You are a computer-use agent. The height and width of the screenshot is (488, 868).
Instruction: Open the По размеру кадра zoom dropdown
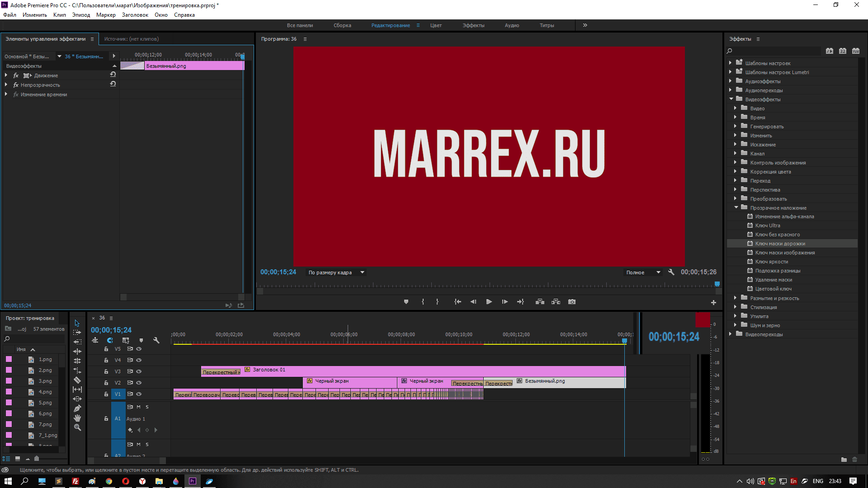[x=336, y=272]
